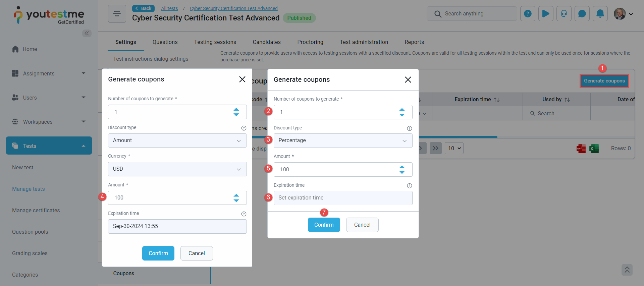Expand the Assignments sidebar menu
The width and height of the screenshot is (644, 286).
click(49, 73)
